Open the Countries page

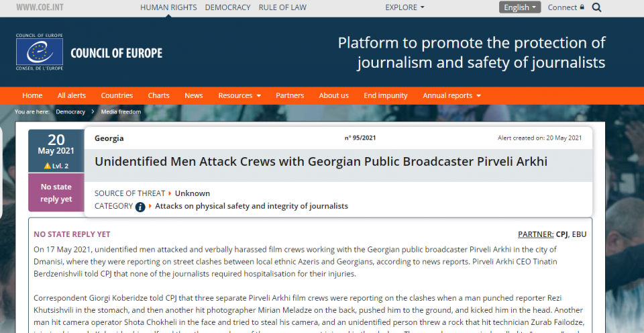(x=117, y=95)
